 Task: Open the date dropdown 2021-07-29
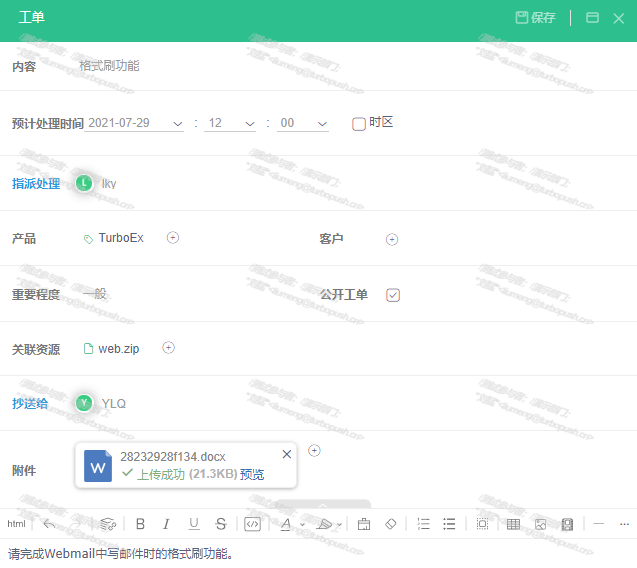pyautogui.click(x=135, y=124)
